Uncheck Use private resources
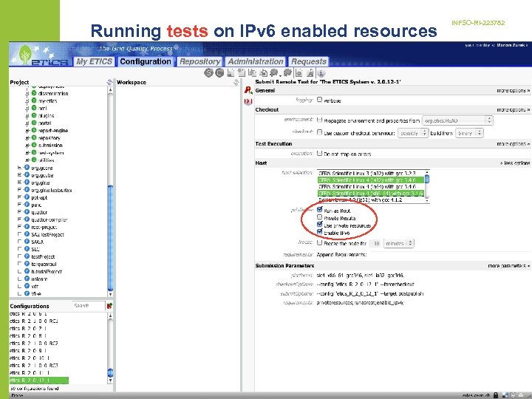Screen dimensions: 532x399 pyautogui.click(x=320, y=225)
